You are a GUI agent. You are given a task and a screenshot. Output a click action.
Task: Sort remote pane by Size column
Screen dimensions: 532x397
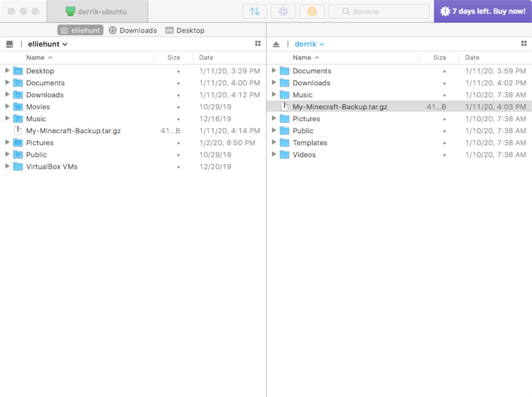[440, 58]
